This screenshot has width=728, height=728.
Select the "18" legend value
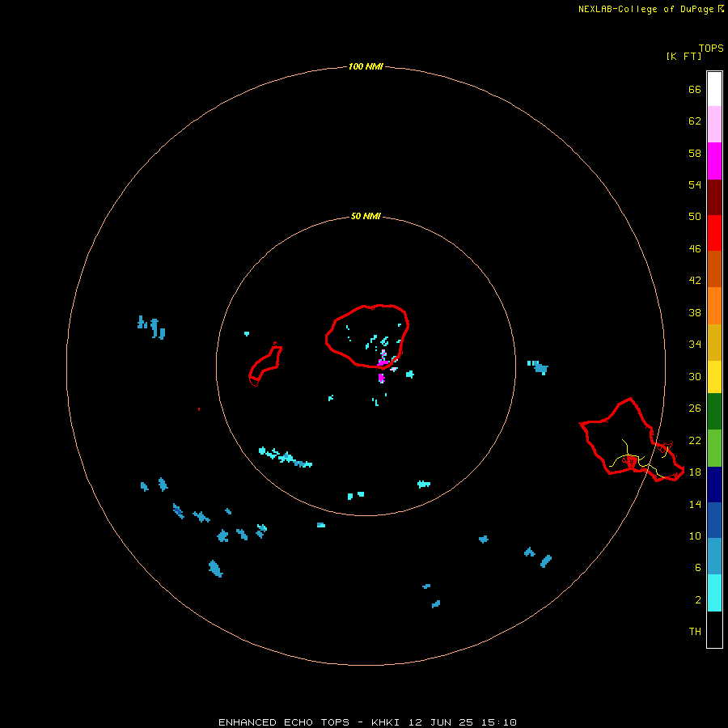pos(695,472)
